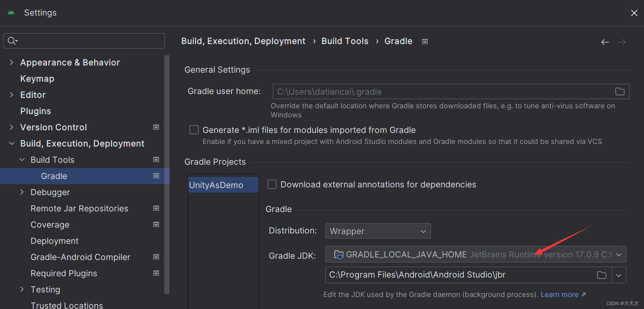Open the JDK path history dropdown arrow

pyautogui.click(x=619, y=275)
